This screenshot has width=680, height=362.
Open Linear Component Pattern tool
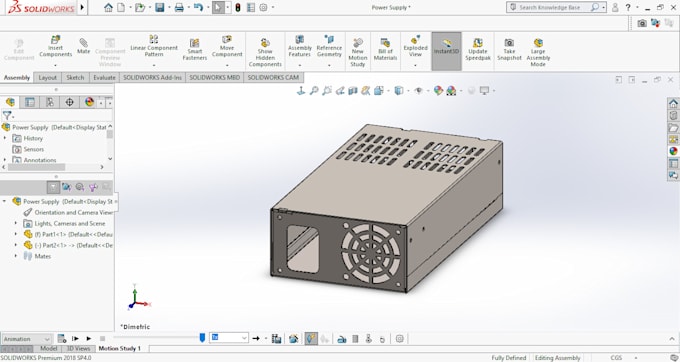[154, 46]
